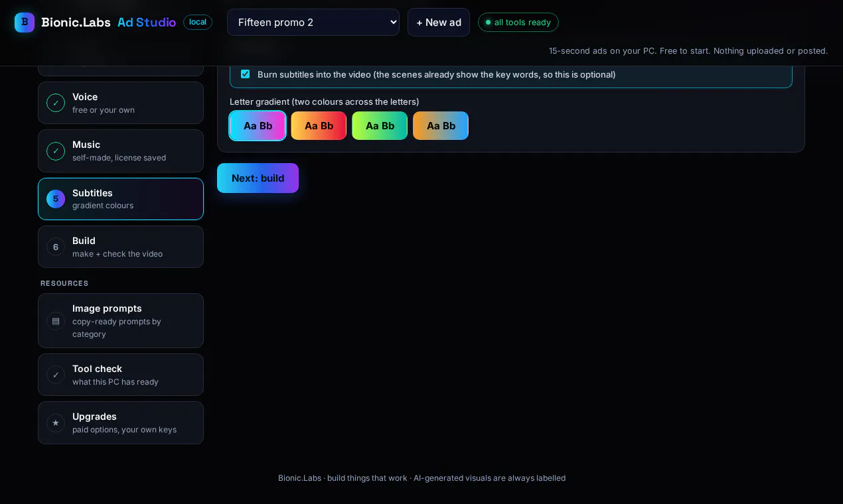The image size is (843, 504).
Task: Click the Bionic.Labs brand name
Action: click(76, 22)
